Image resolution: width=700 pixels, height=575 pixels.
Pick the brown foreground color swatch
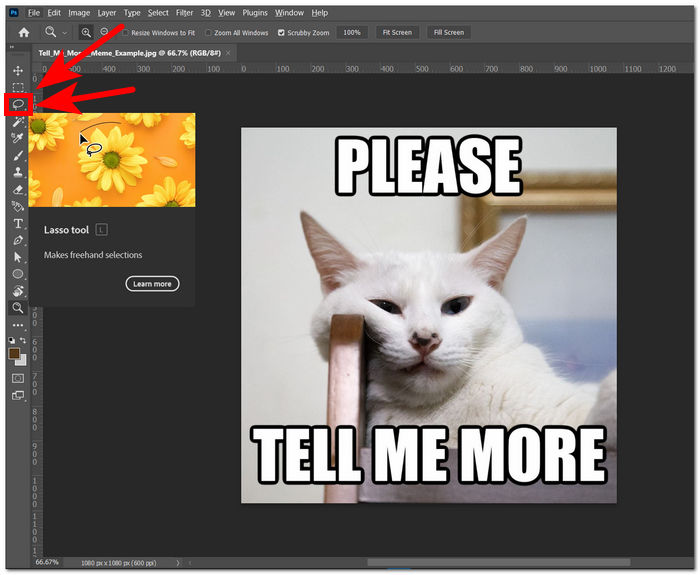[14, 354]
